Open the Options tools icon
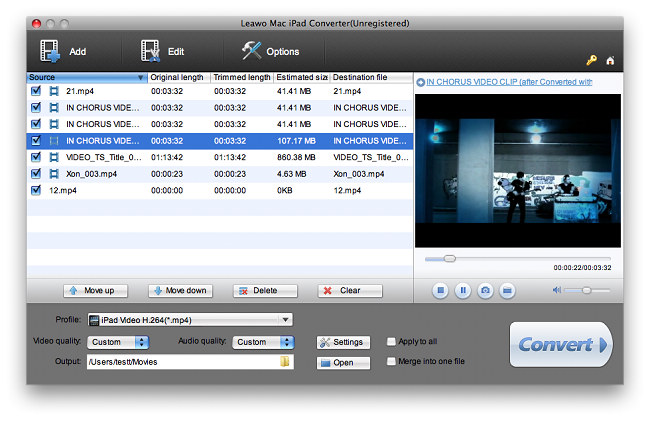Viewport: 650px width, 421px height. 251,51
